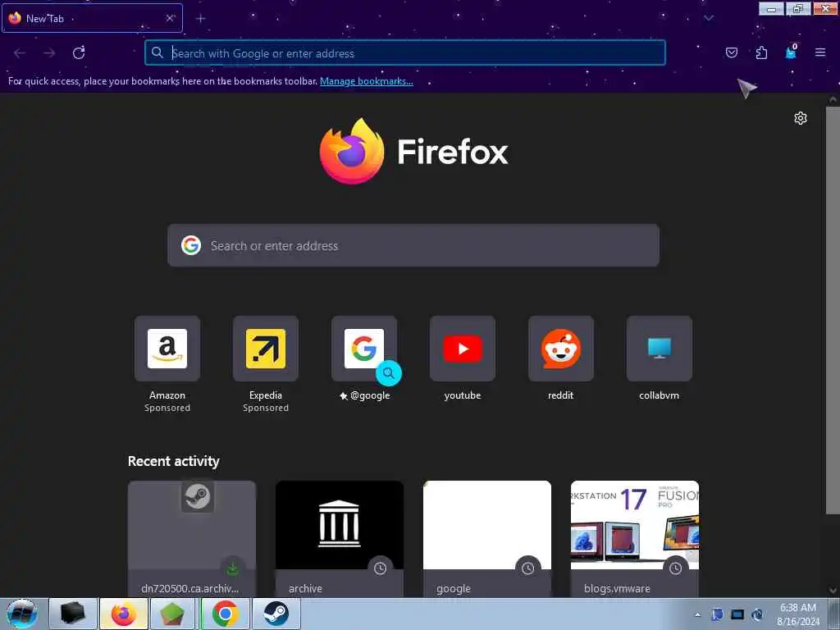Image resolution: width=840 pixels, height=630 pixels.
Task: Open the Extensions puzzle icon
Action: pos(761,52)
